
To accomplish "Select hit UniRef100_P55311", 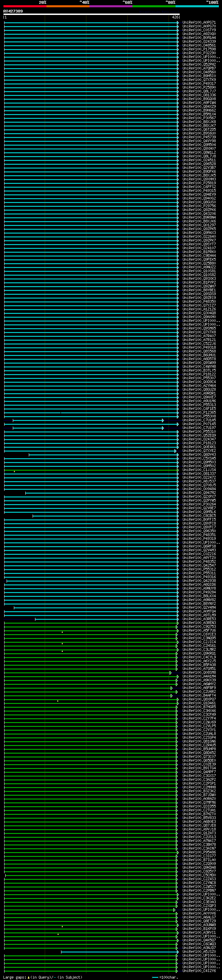I will 199,573.
